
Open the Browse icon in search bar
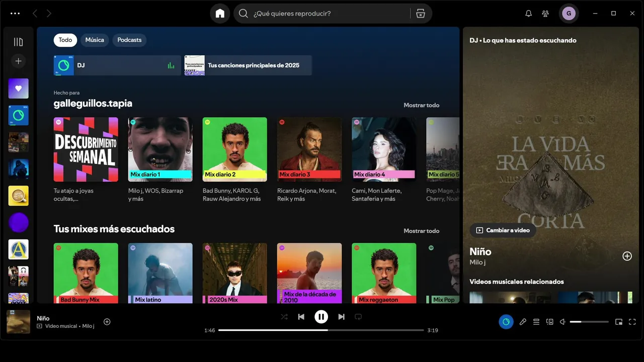click(421, 14)
